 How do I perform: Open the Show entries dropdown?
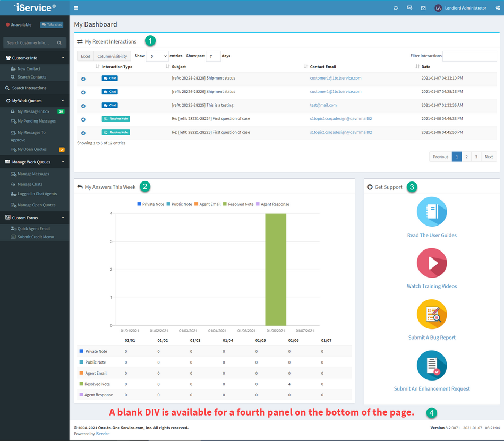157,56
